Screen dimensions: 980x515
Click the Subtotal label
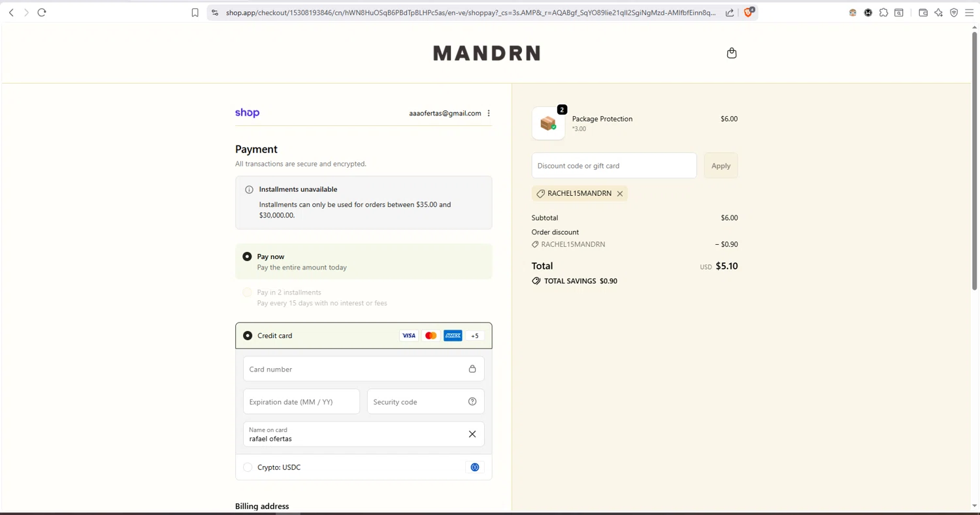(545, 218)
